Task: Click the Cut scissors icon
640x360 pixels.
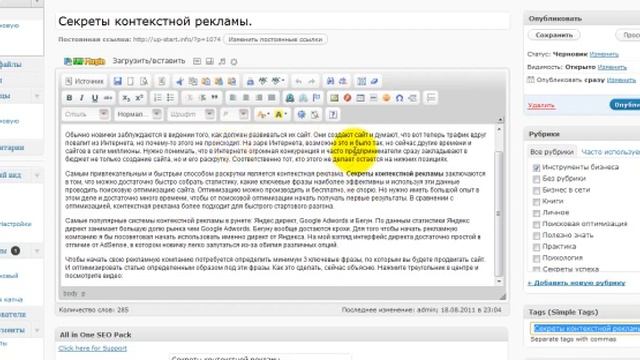Action: 180,81
